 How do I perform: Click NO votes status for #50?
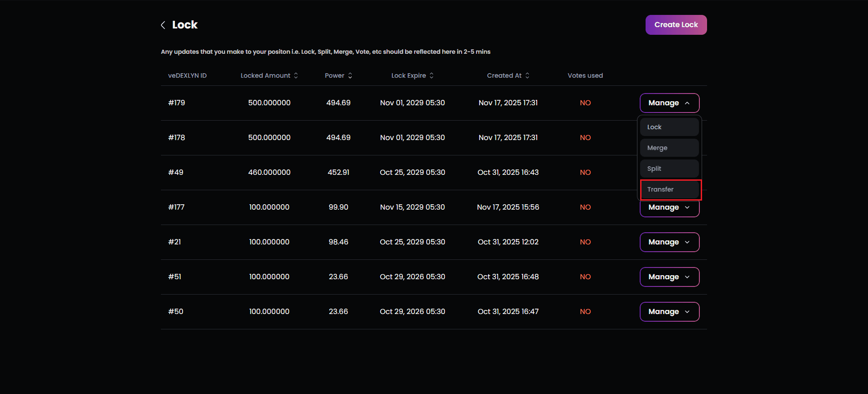[585, 311]
